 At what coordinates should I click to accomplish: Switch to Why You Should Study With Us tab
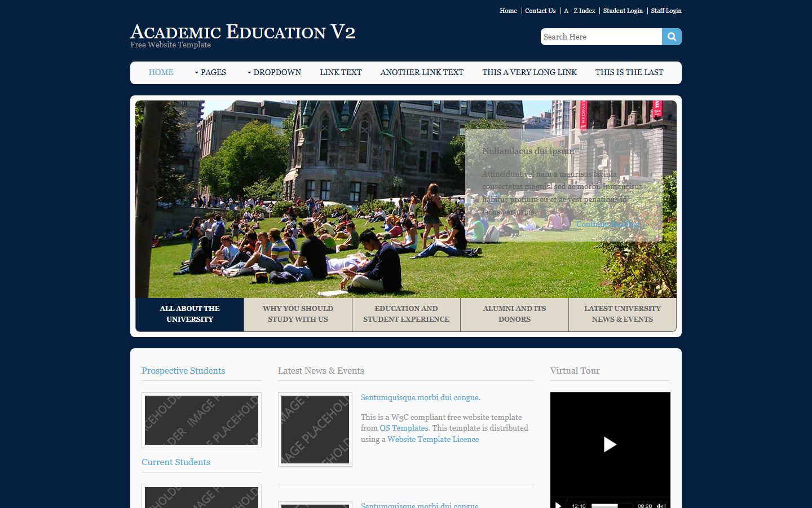(x=298, y=314)
